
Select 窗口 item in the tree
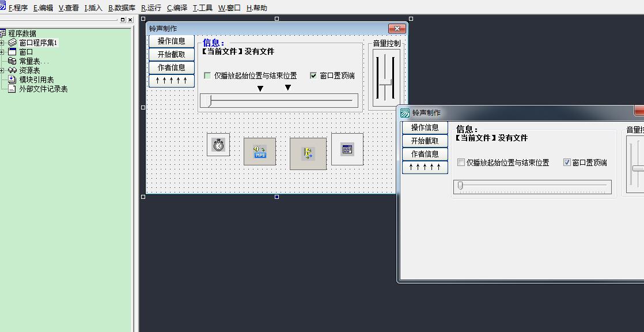point(26,52)
